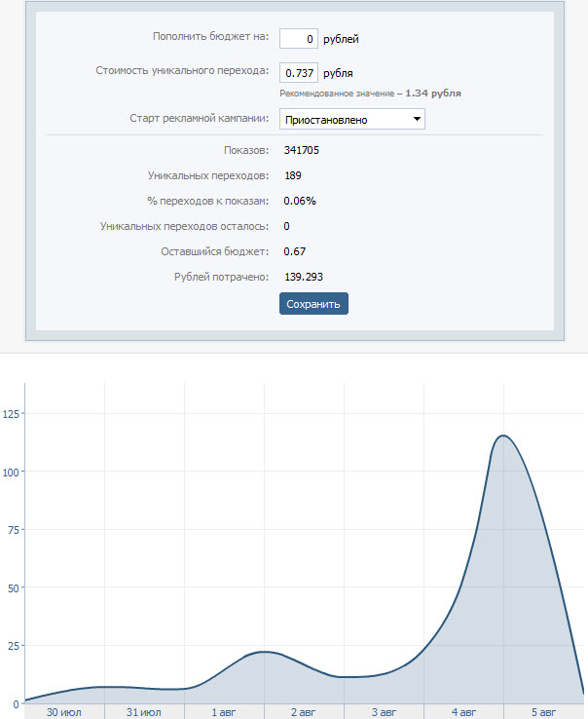The height and width of the screenshot is (719, 588).
Task: Click the Пополнить бюджет на label
Action: click(x=211, y=36)
